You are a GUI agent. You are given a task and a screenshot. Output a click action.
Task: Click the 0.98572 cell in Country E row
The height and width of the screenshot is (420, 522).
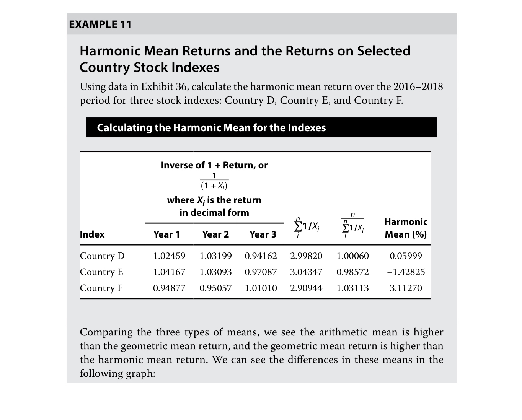click(352, 272)
